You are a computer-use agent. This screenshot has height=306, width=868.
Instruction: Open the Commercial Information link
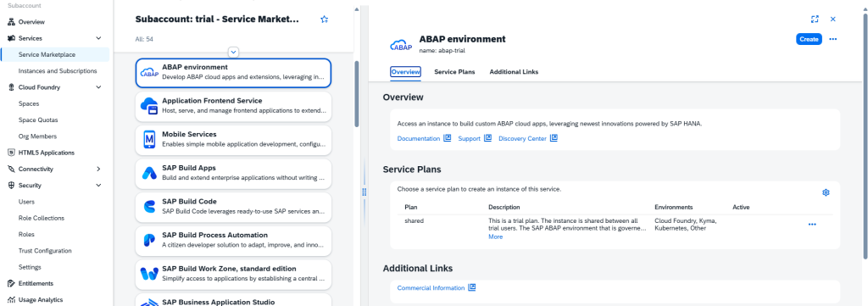coord(431,288)
